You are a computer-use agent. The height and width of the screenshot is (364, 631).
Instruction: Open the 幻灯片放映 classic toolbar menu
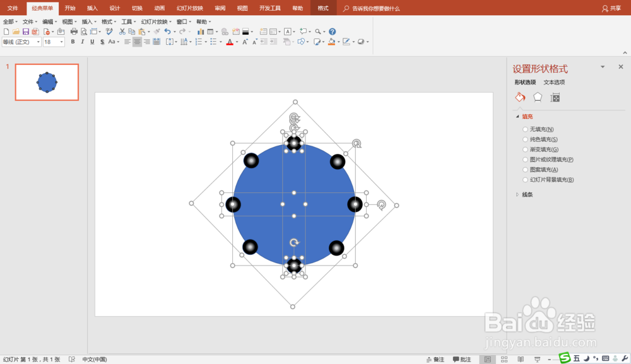pyautogui.click(x=156, y=21)
